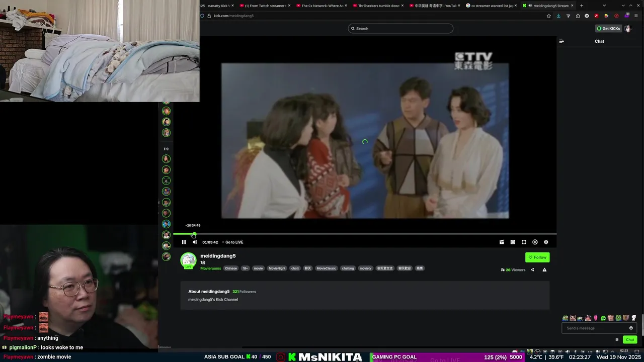The height and width of the screenshot is (362, 644).
Task: Open player settings gear
Action: (546, 242)
